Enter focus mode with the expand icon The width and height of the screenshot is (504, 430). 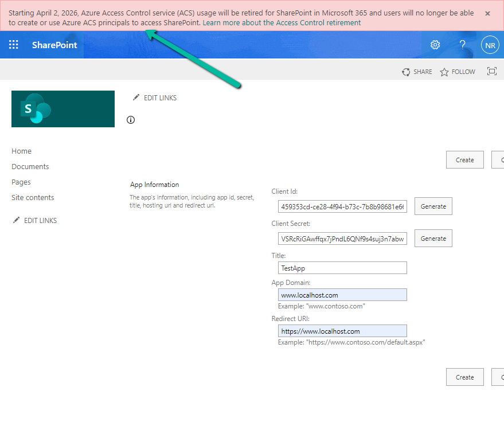tap(491, 71)
